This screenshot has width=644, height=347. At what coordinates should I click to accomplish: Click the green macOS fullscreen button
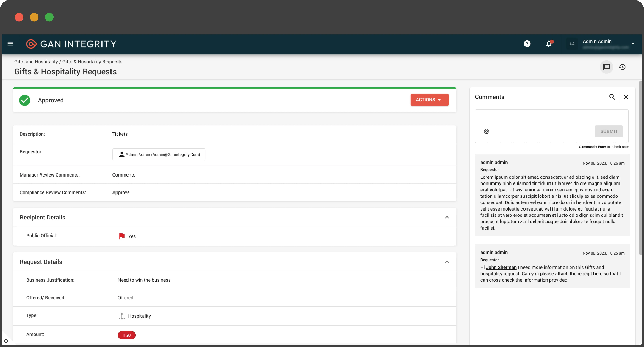[x=49, y=17]
